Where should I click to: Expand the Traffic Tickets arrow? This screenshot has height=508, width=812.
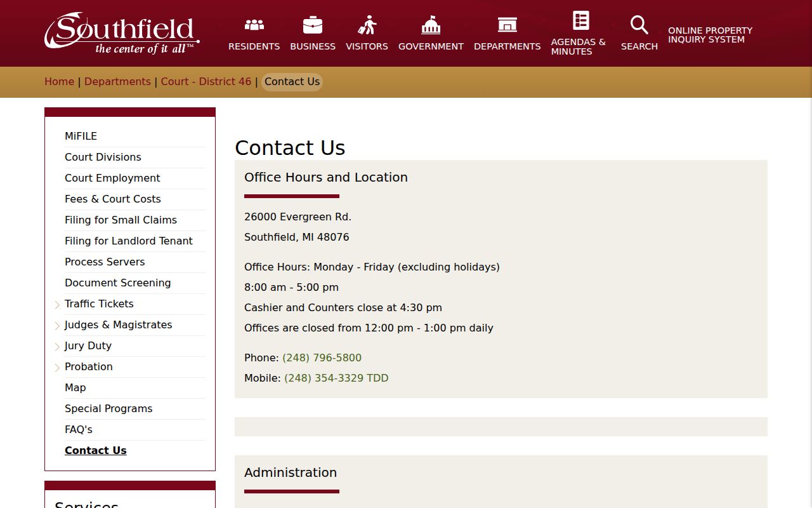[57, 305]
